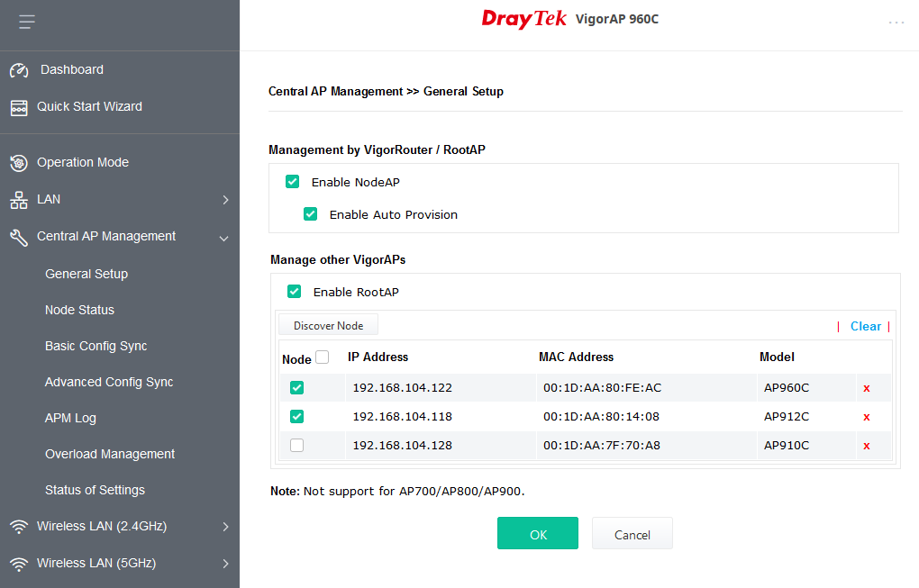Image resolution: width=919 pixels, height=588 pixels.
Task: Click the Central AP Management wrench icon
Action: click(x=19, y=237)
